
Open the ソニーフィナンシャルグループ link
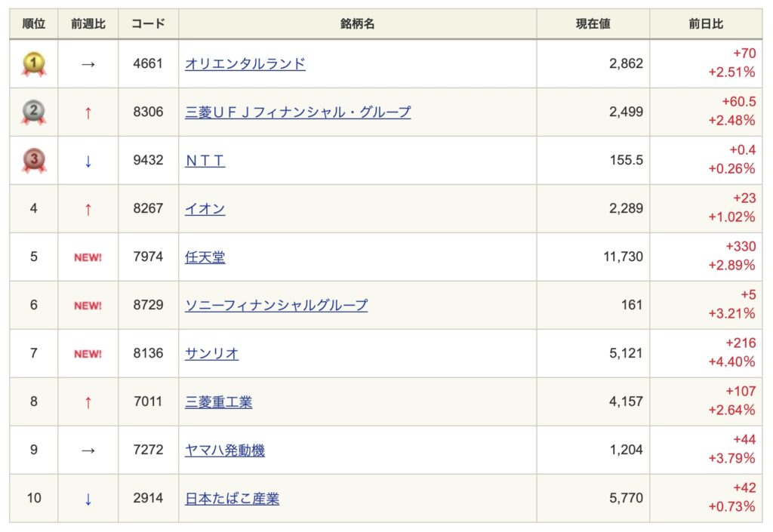[x=276, y=306]
